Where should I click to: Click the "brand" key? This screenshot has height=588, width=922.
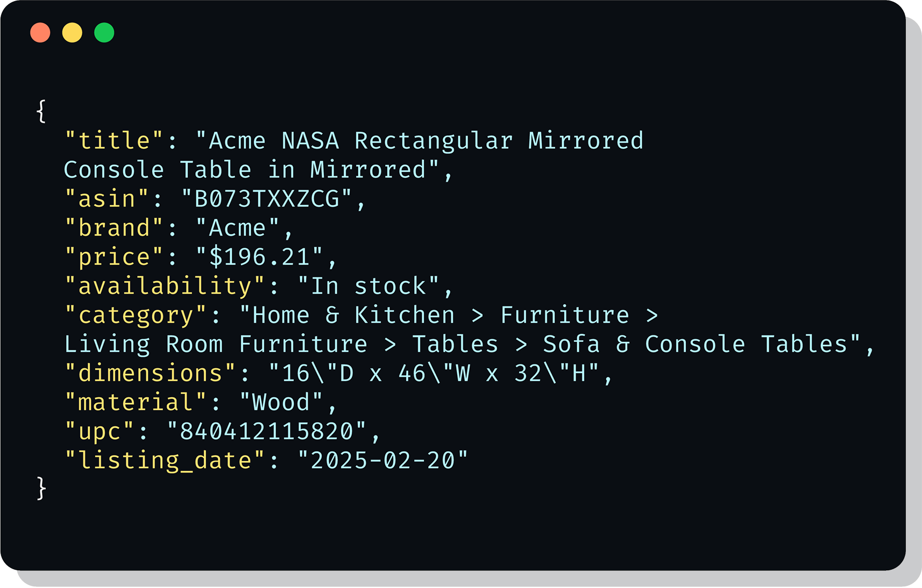coord(114,228)
